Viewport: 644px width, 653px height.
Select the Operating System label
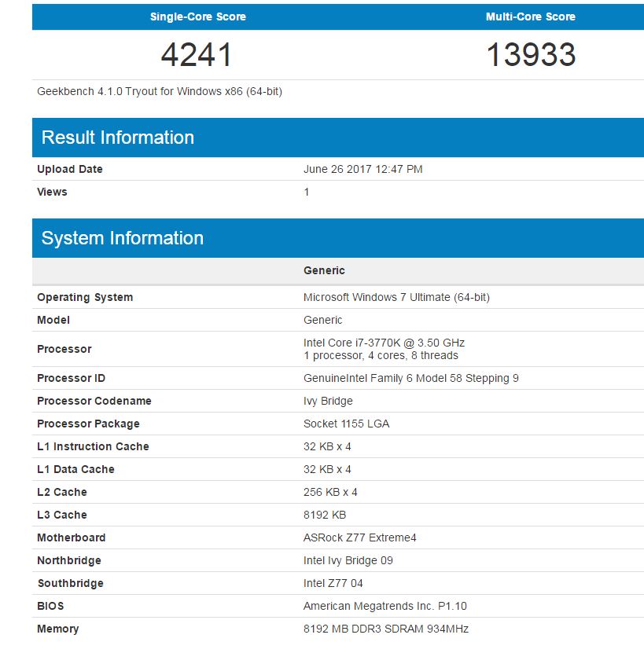[85, 297]
